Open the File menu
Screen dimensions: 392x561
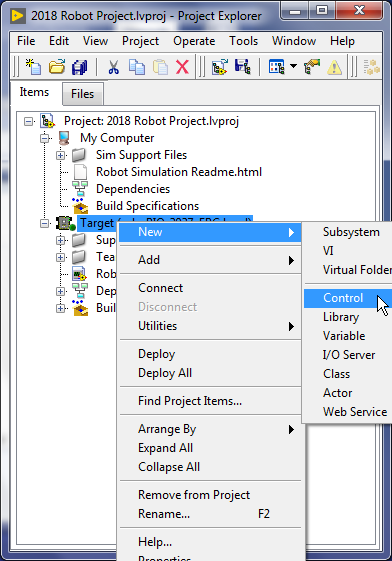pos(26,41)
